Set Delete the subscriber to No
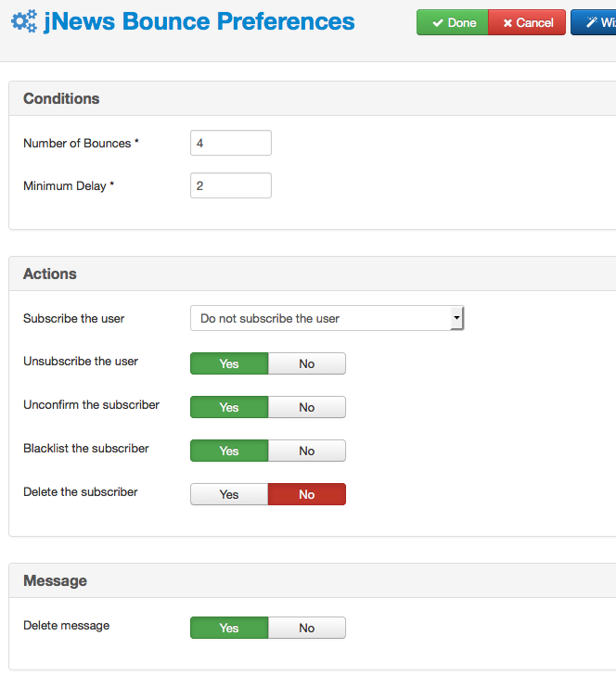The image size is (616, 674). coord(307,494)
